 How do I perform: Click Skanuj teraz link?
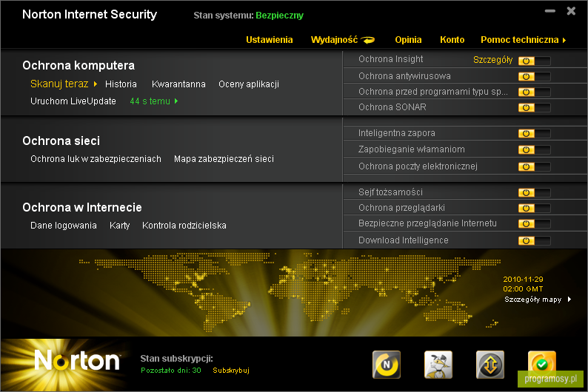click(59, 84)
